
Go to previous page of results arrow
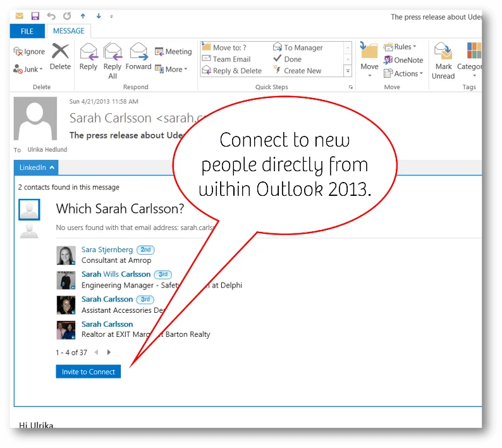[96, 353]
